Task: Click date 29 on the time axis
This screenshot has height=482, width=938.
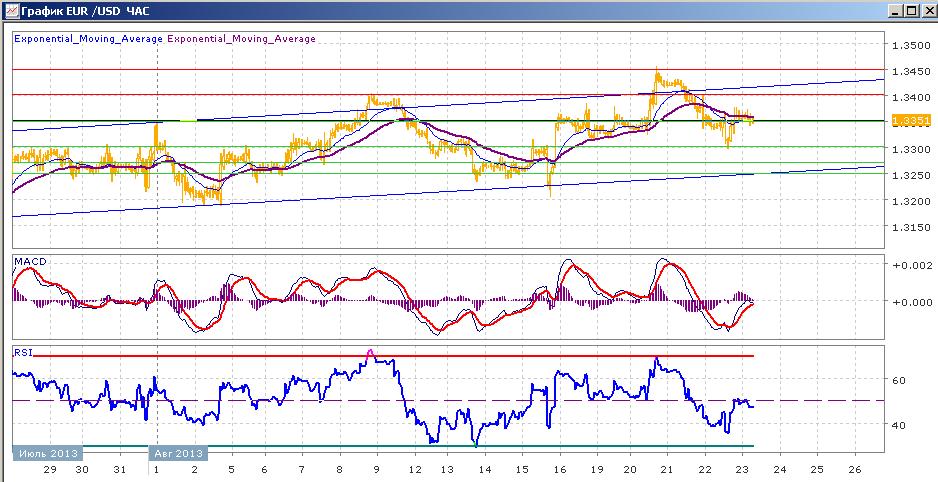Action: [50, 469]
